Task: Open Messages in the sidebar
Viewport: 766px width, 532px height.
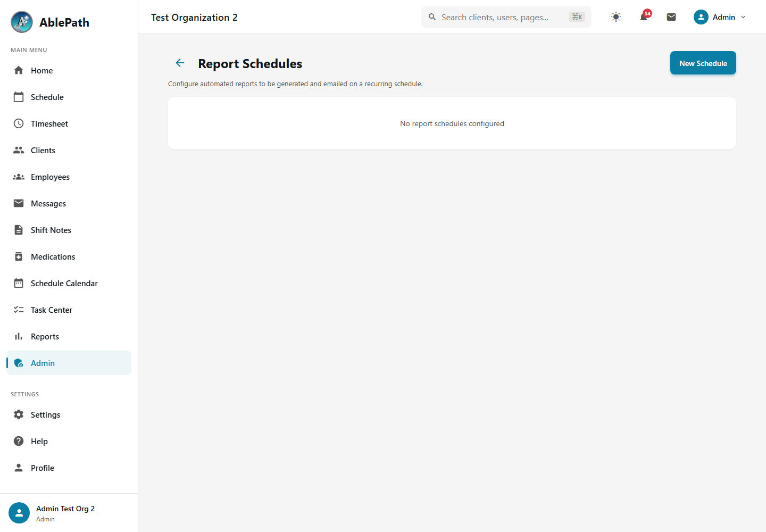Action: (69, 203)
